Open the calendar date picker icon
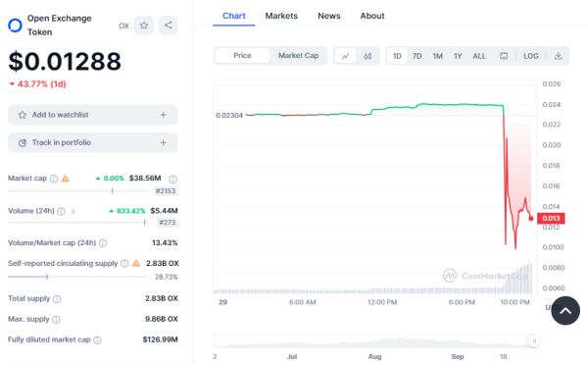This screenshot has width=588, height=365. (x=504, y=56)
